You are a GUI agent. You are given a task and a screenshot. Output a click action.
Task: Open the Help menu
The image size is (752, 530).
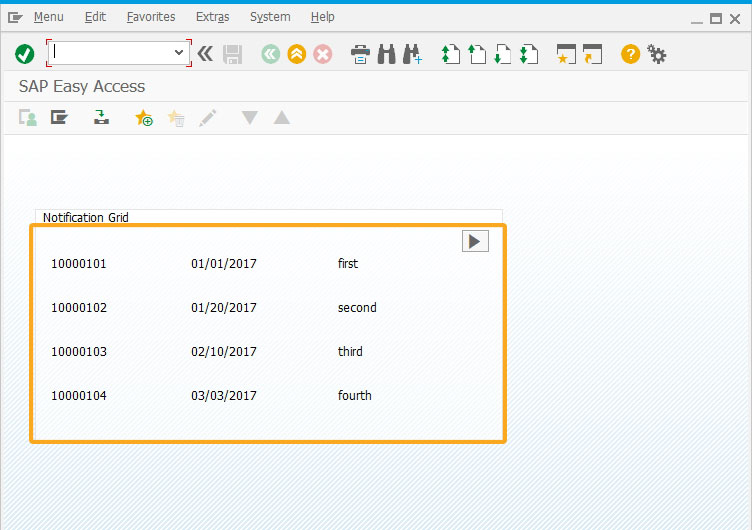click(322, 17)
